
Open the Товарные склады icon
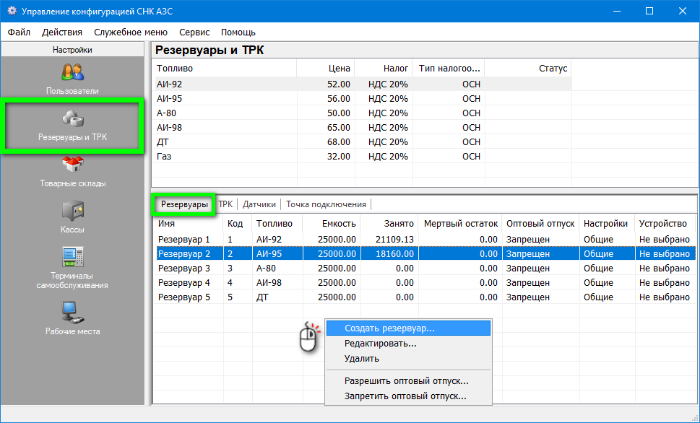(72, 166)
